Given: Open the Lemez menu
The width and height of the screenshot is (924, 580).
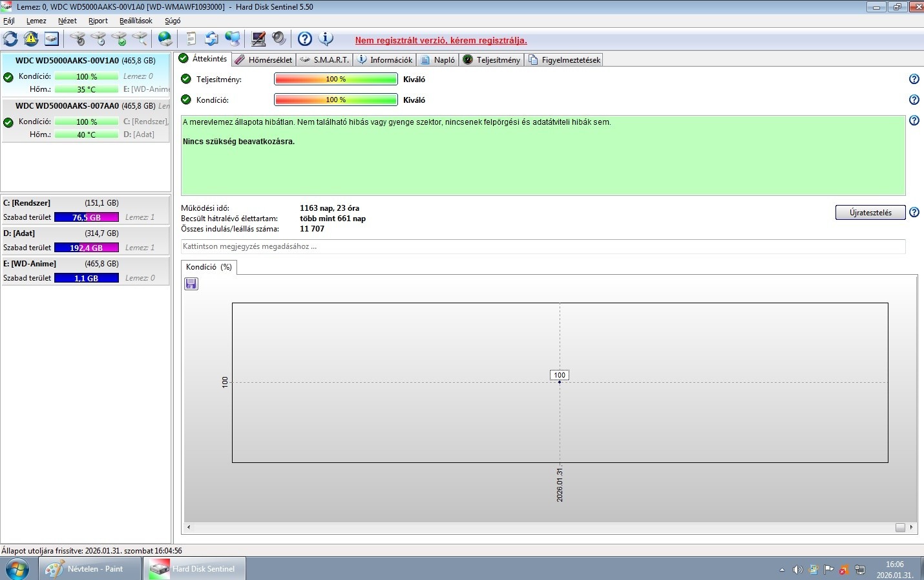Looking at the screenshot, I should 36,21.
